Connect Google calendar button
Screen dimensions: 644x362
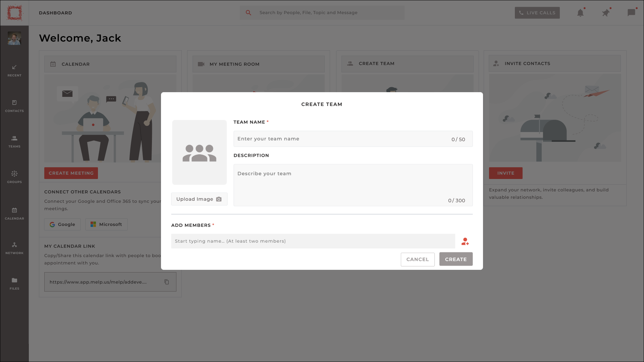click(x=62, y=224)
